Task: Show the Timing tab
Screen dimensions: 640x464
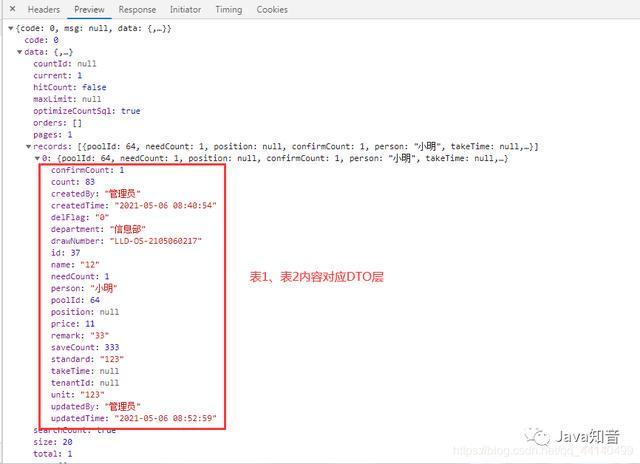Action: coord(228,9)
